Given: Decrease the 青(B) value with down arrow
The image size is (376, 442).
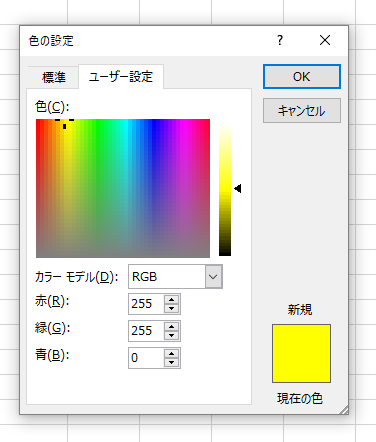Looking at the screenshot, I should pyautogui.click(x=172, y=362).
